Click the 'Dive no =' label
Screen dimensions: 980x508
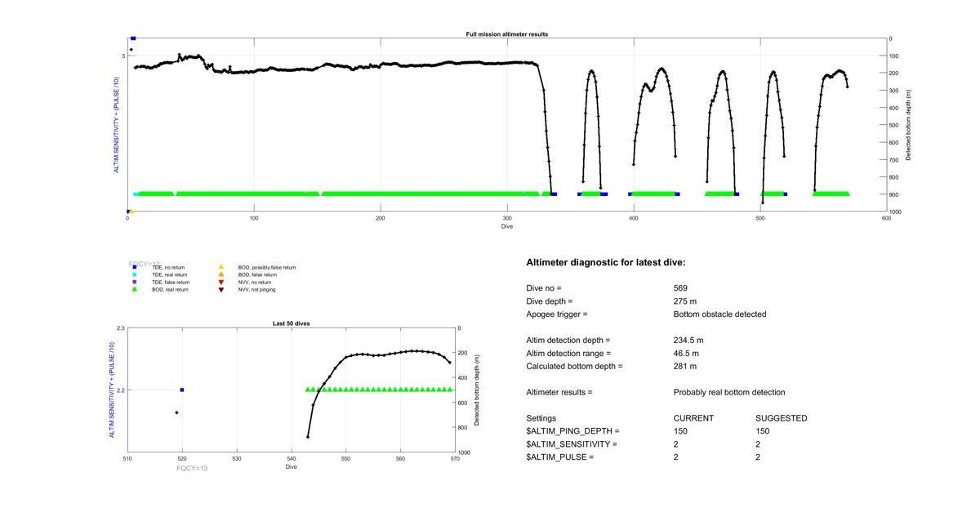coord(544,288)
